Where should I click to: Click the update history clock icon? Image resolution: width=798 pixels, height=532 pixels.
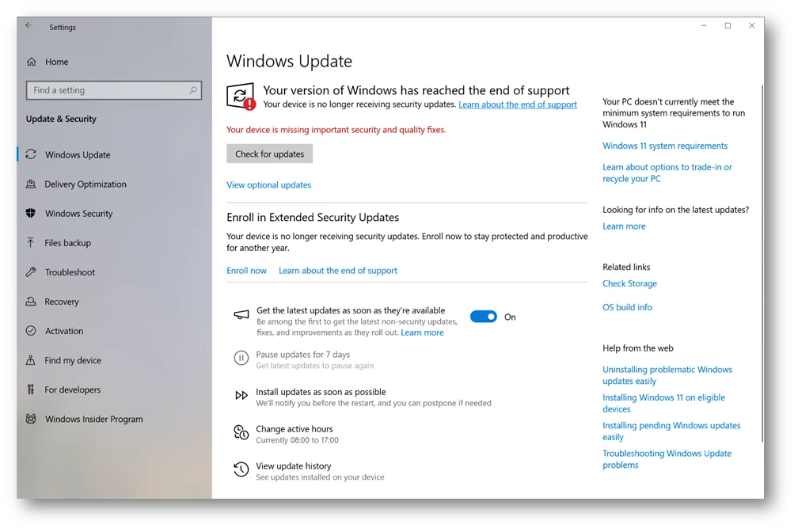(241, 469)
